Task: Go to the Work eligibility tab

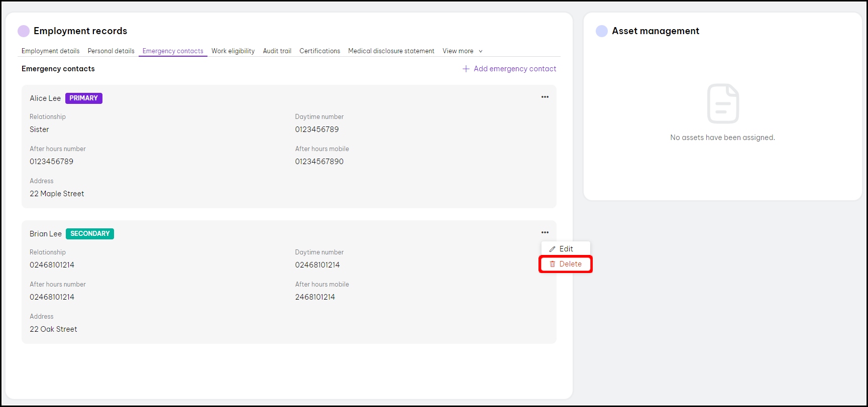Action: (233, 51)
